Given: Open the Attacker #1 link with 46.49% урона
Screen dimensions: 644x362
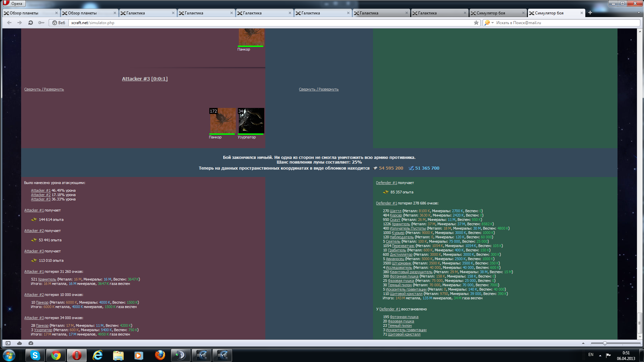Looking at the screenshot, I should (x=41, y=190).
